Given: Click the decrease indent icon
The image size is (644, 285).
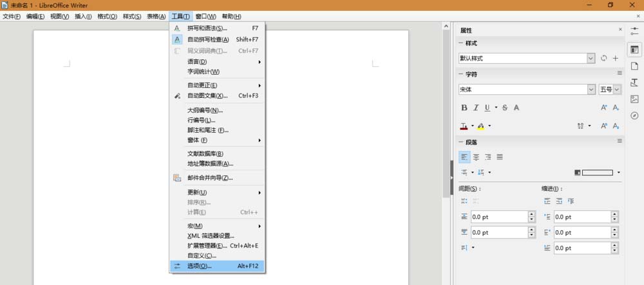Looking at the screenshot, I should coord(559,201).
